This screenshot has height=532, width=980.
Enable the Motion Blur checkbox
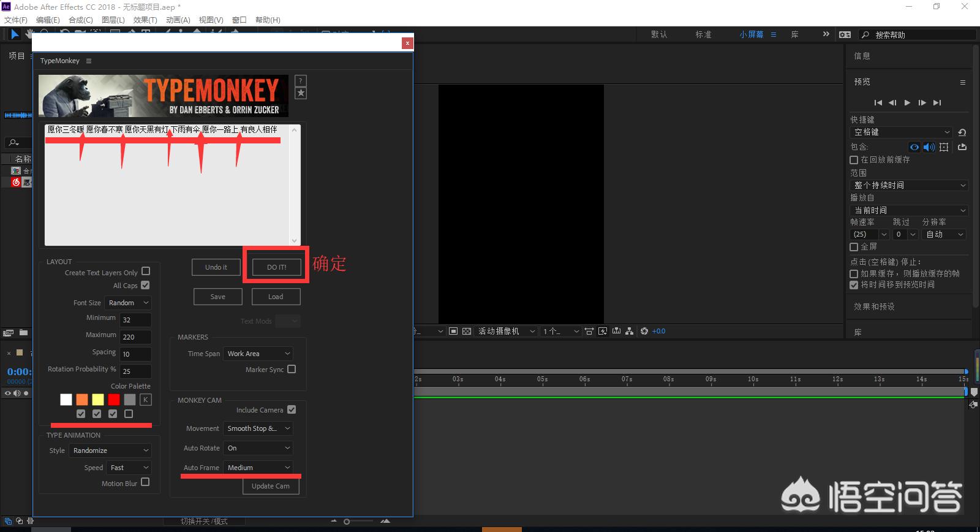[145, 482]
